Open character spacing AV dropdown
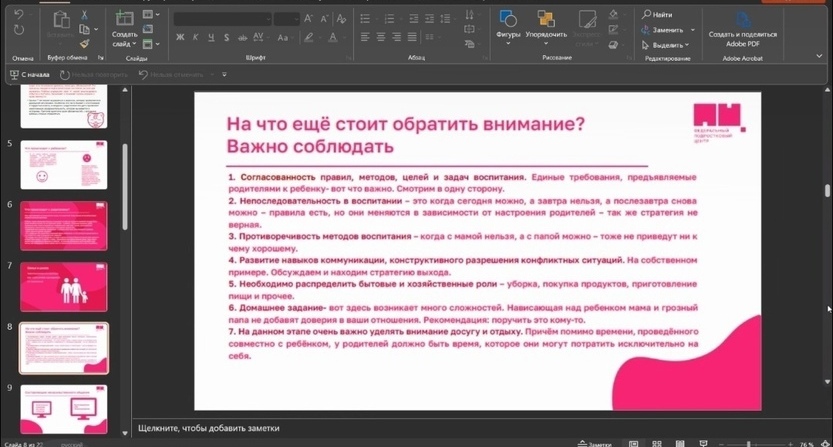The image size is (833, 447). [260, 37]
